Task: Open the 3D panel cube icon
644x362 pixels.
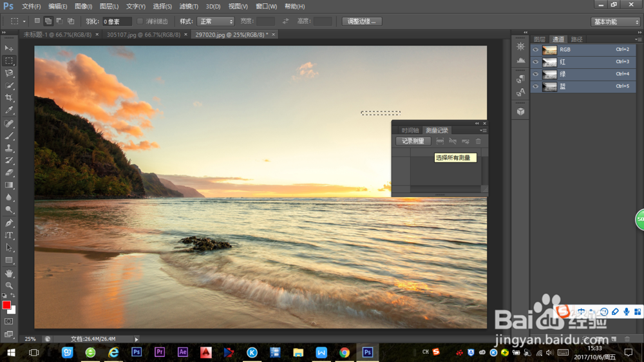Action: (x=521, y=112)
